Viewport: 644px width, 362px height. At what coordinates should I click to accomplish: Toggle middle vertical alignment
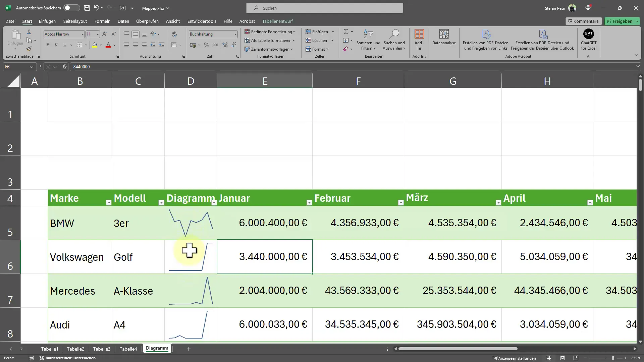(135, 34)
